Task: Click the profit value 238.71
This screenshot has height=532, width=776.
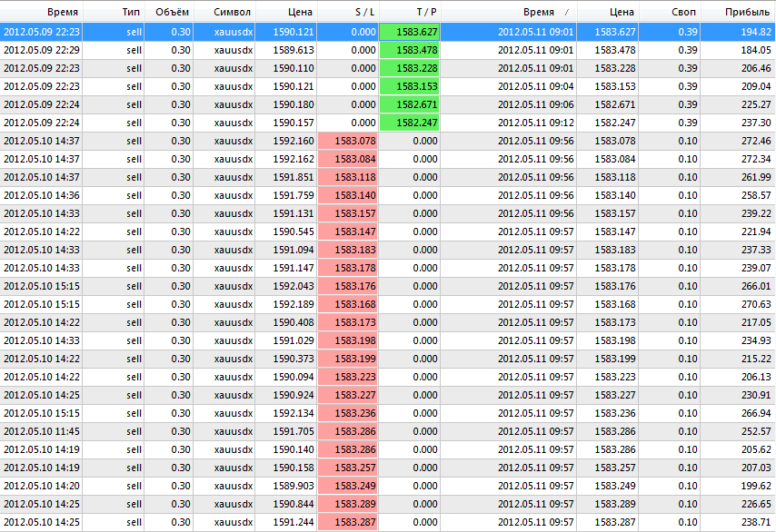Action: 756,522
